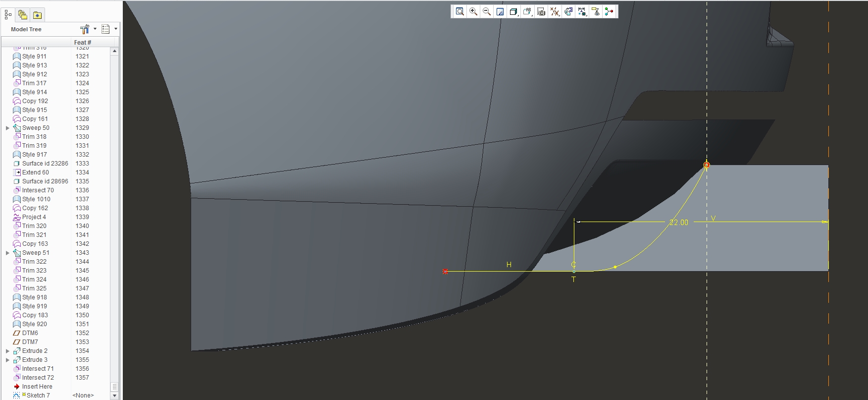Click the Refit zoom icon

(460, 12)
